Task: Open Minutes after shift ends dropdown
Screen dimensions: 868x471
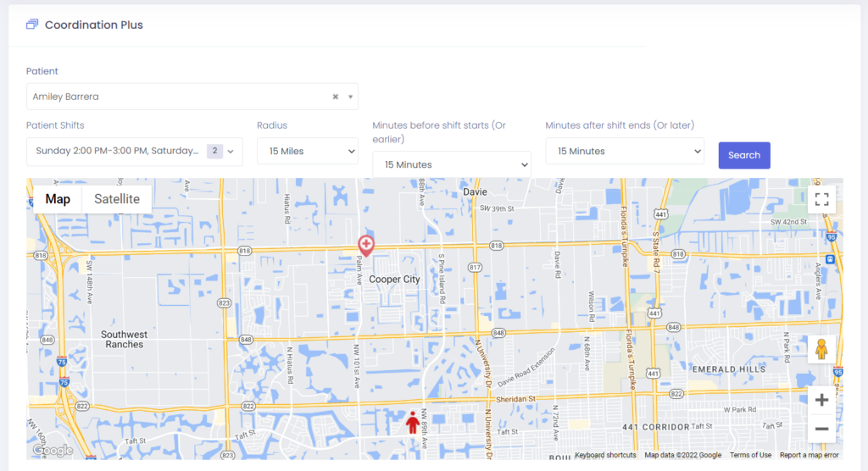Action: tap(625, 151)
